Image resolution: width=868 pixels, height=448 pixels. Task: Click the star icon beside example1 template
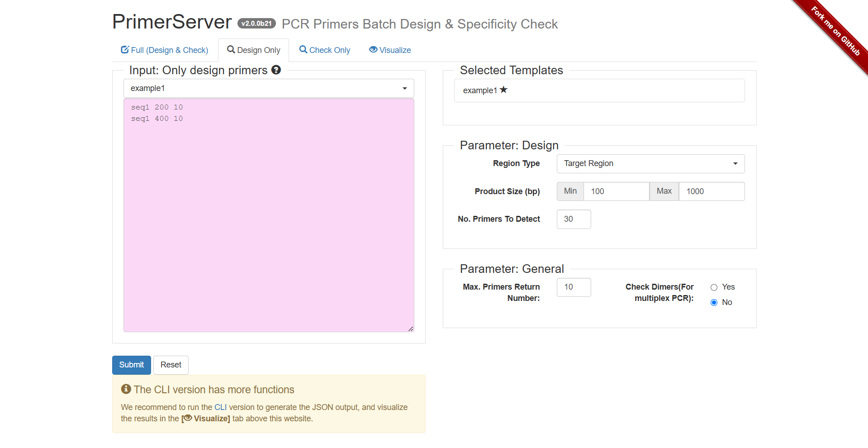504,90
